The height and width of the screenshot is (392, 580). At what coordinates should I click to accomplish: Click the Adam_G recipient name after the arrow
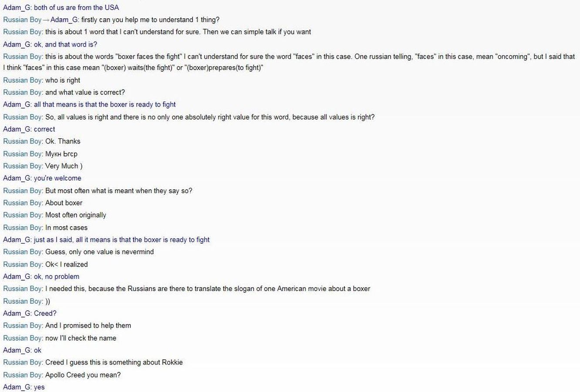(x=64, y=20)
